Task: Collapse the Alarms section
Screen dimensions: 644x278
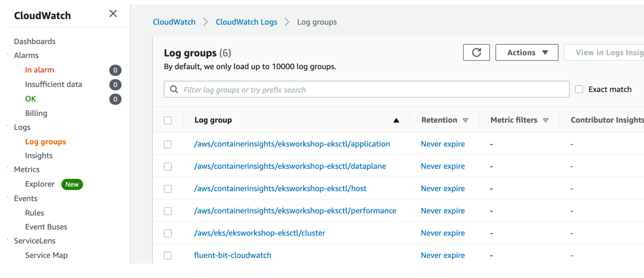Action: pos(8,54)
